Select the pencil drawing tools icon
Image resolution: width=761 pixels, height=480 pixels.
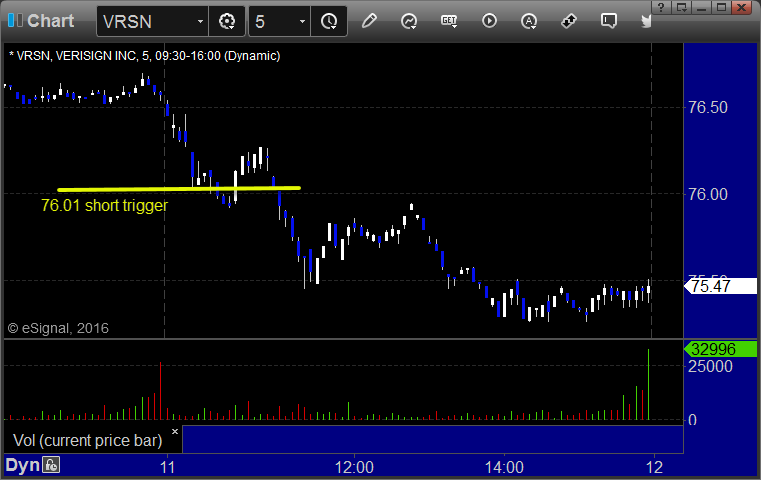[369, 21]
